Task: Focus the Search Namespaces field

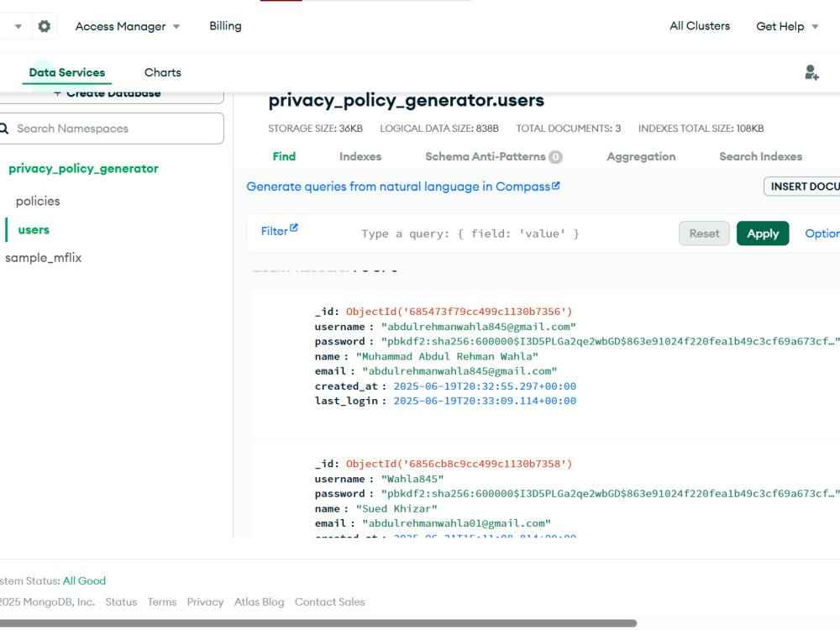Action: [x=112, y=129]
